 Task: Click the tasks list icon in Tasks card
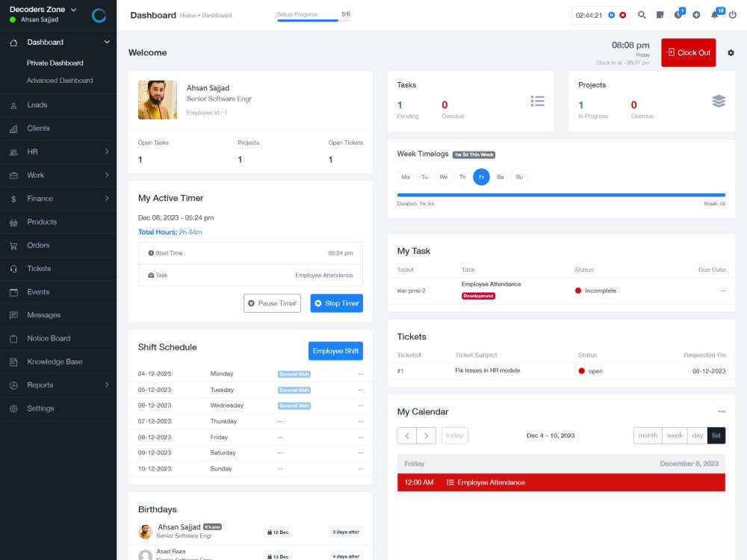point(537,101)
